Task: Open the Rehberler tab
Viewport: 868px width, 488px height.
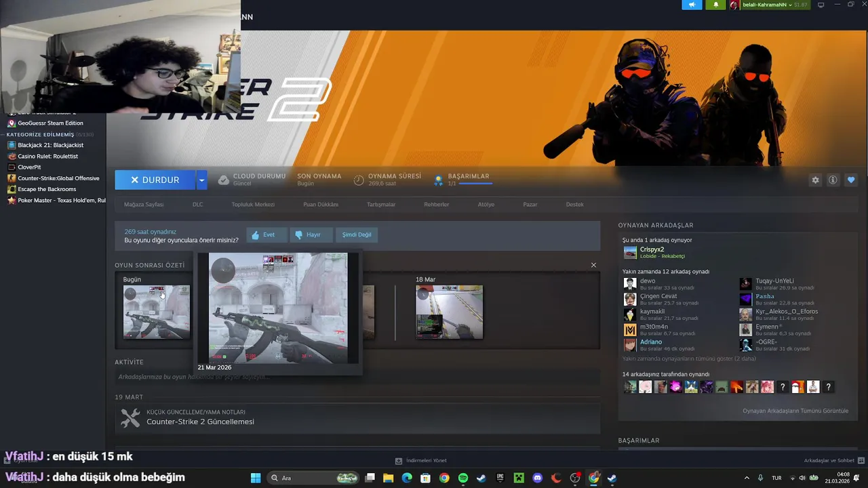Action: (x=437, y=204)
